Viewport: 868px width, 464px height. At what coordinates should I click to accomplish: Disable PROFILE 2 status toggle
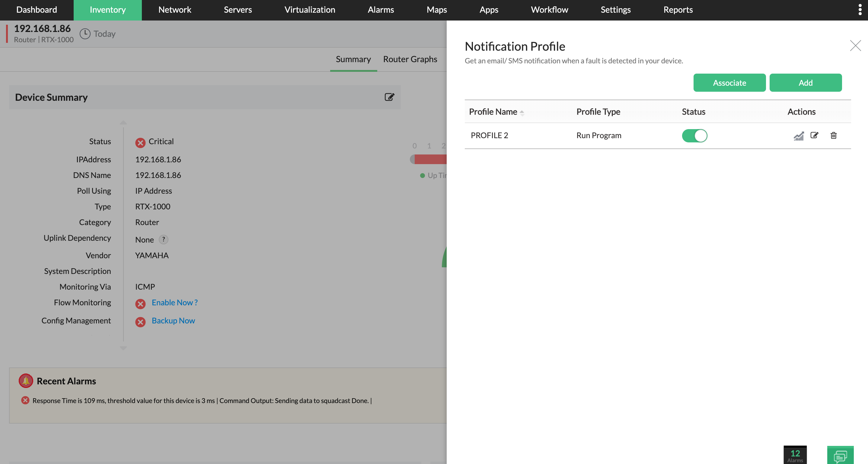pyautogui.click(x=694, y=136)
